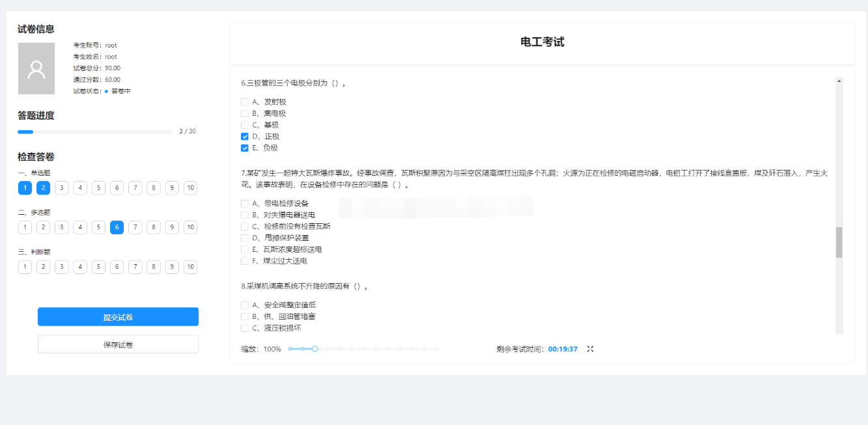Check option B 集电极 in question 6

pyautogui.click(x=245, y=113)
